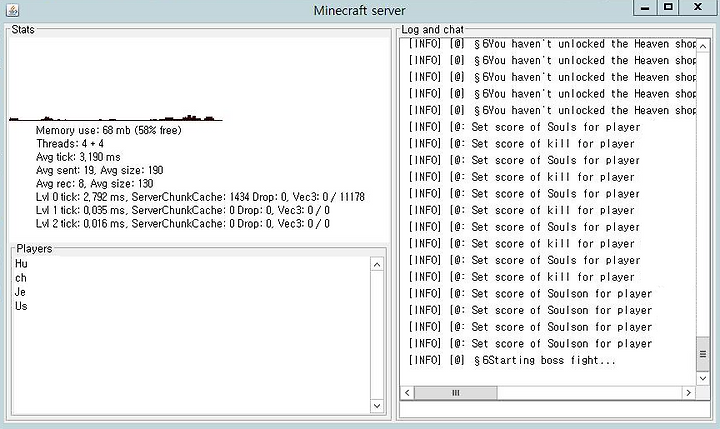Select player ch in Players list

point(21,278)
